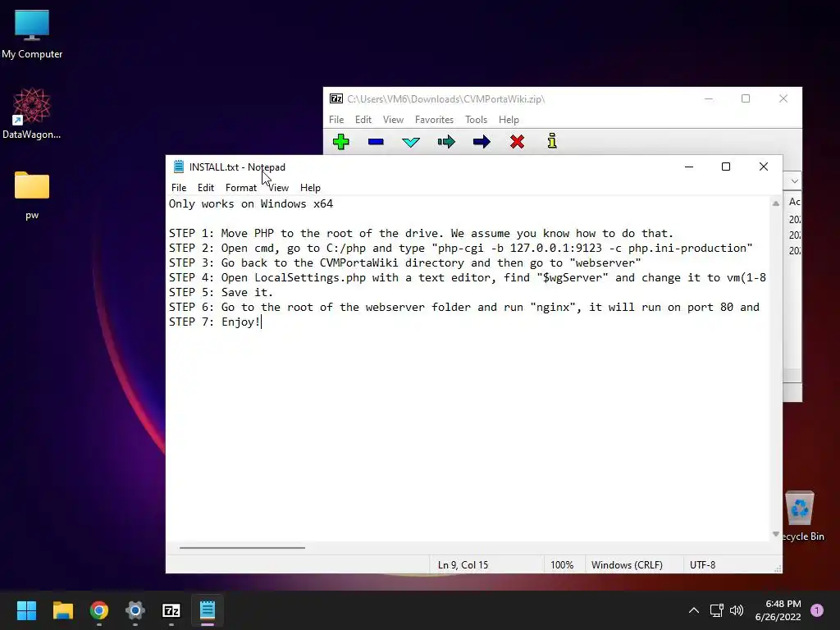Image resolution: width=840 pixels, height=630 pixels.
Task: Click the 7-Zip Info yellow icon
Action: pos(552,141)
